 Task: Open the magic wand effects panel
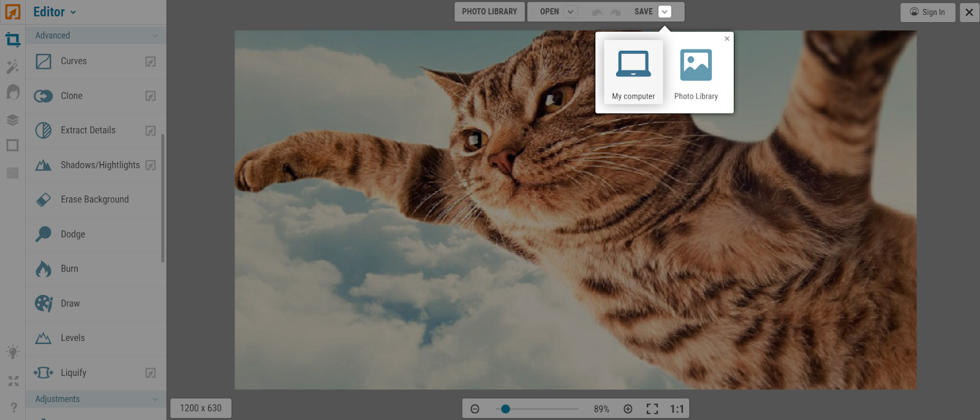click(x=13, y=66)
